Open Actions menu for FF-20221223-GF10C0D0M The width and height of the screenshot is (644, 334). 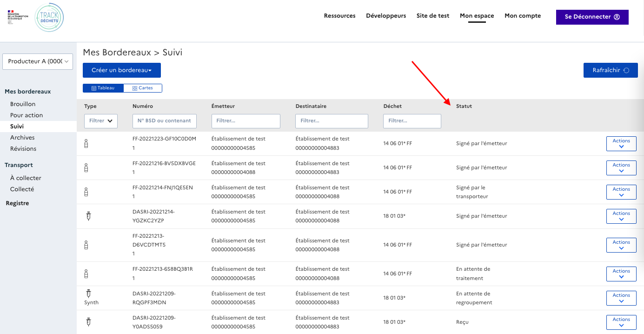point(621,144)
